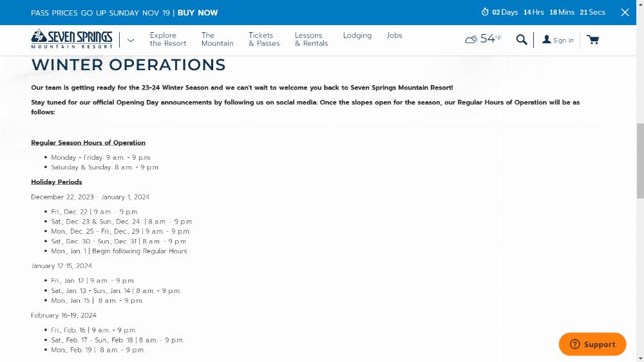644x362 pixels.
Task: Open the shopping cart icon
Action: pos(592,40)
